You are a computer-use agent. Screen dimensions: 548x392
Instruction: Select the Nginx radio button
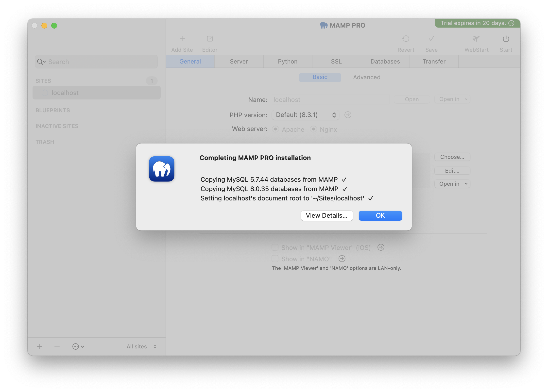pyautogui.click(x=313, y=129)
